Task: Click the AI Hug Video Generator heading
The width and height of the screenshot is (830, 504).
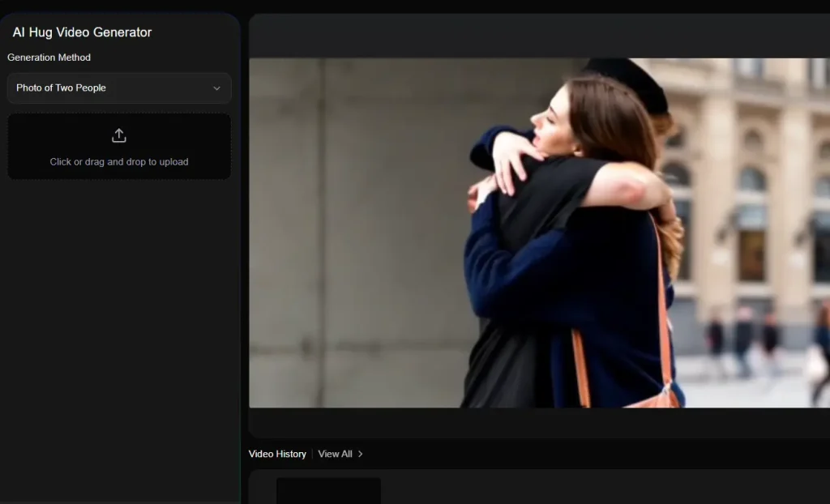Action: coord(81,32)
